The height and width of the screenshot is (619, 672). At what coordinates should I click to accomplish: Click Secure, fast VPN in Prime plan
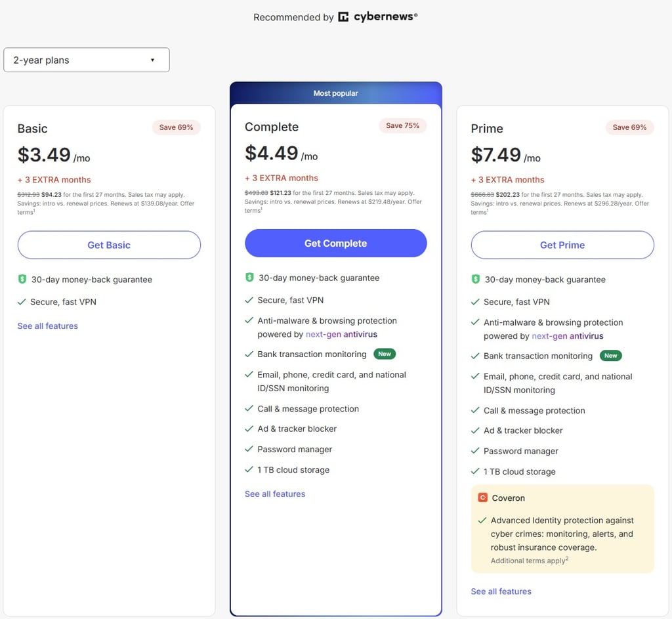point(516,302)
